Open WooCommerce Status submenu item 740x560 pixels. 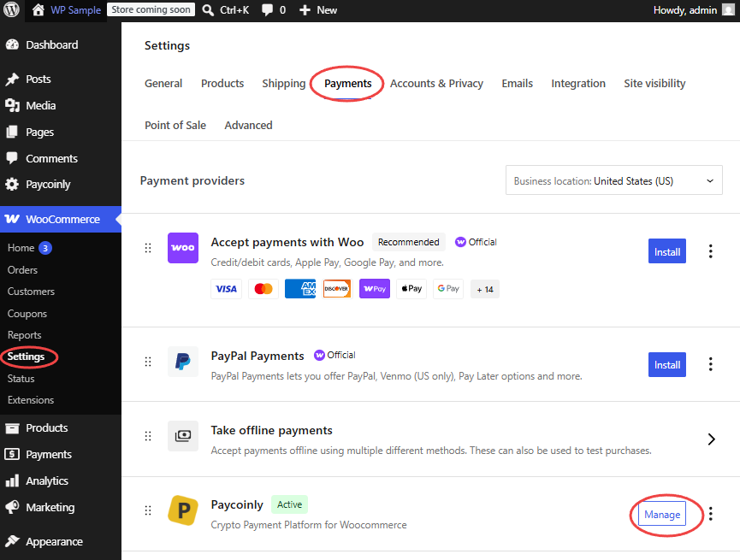click(21, 379)
